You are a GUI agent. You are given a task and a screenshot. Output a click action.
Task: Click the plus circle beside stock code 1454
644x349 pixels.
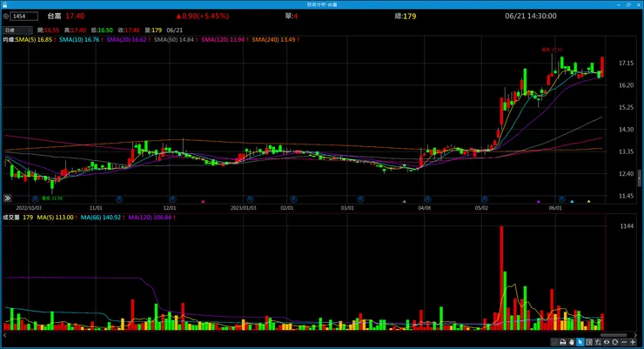pyautogui.click(x=6, y=17)
